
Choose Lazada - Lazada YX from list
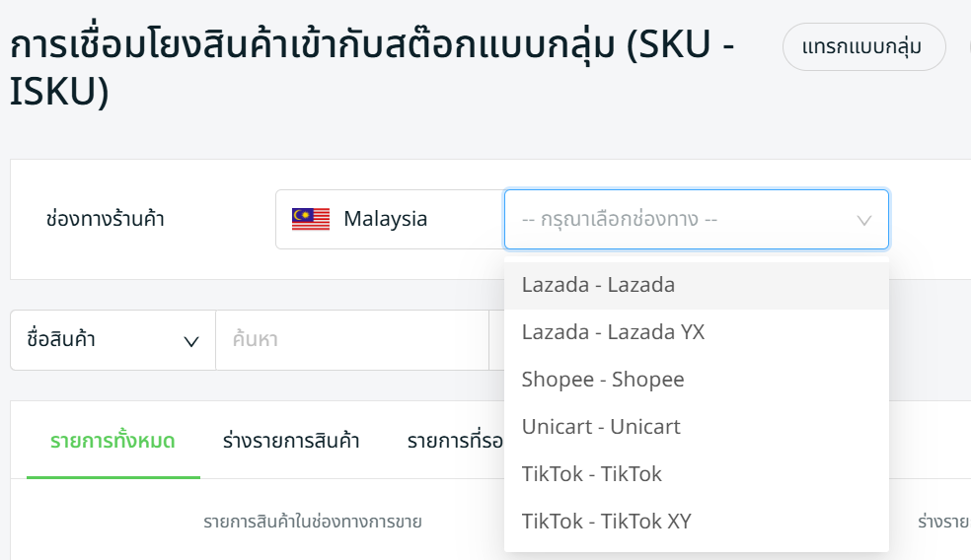[613, 332]
